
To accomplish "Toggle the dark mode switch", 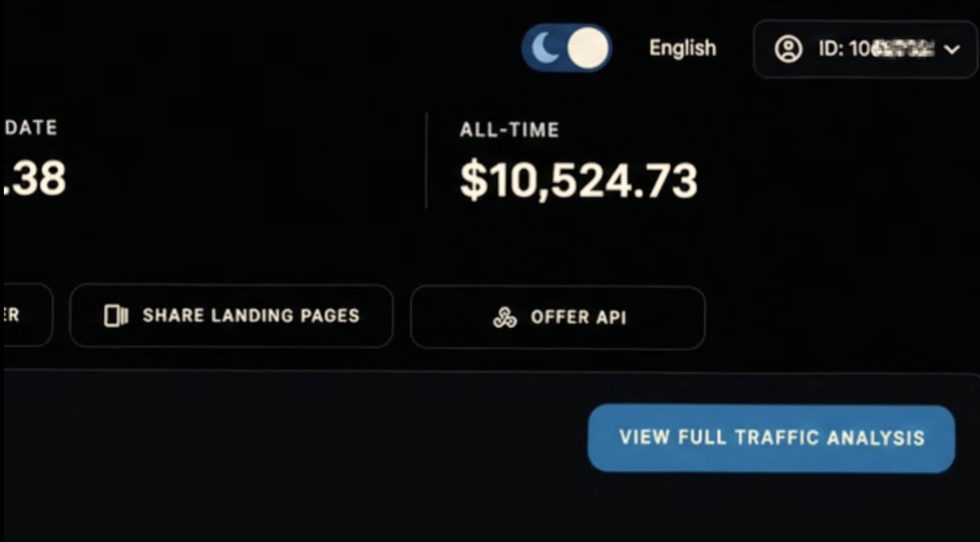I will tap(567, 48).
